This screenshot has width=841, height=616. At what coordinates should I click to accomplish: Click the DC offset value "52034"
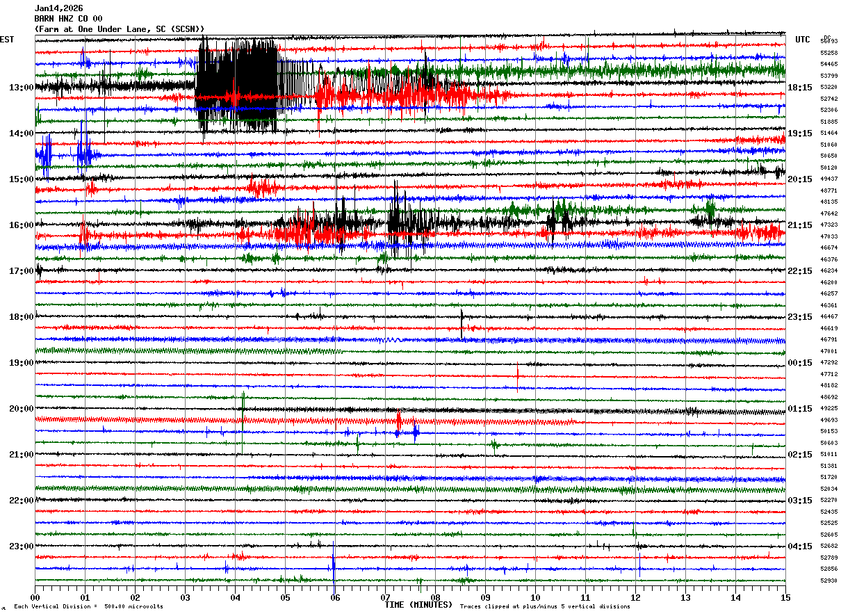point(828,489)
